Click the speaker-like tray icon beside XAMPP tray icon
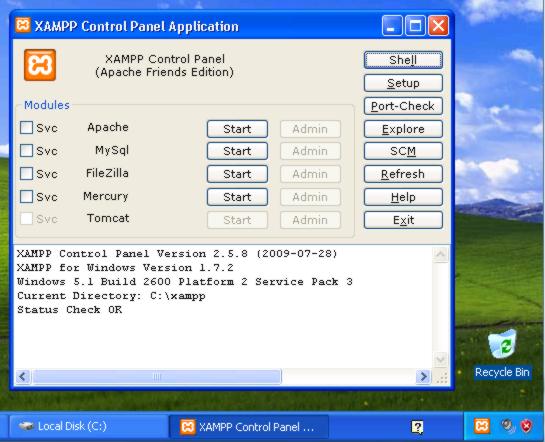This screenshot has height=442, width=545. point(507,426)
